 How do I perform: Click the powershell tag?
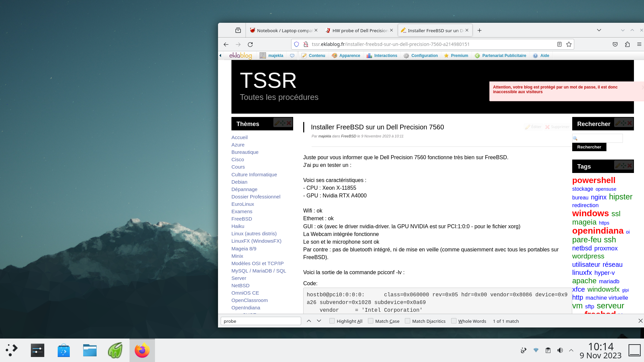tap(594, 180)
